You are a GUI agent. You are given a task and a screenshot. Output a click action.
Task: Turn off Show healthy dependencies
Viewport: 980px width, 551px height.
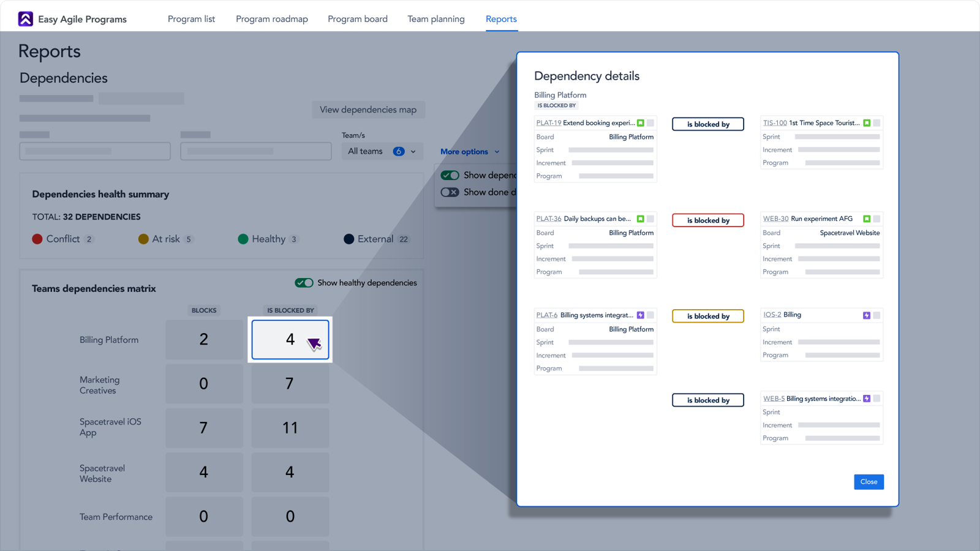[x=304, y=282]
